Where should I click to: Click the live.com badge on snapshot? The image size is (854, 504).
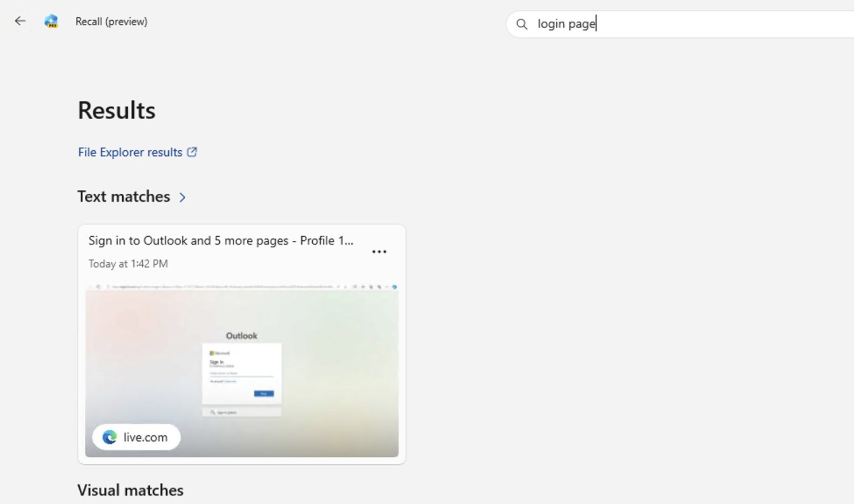[137, 437]
